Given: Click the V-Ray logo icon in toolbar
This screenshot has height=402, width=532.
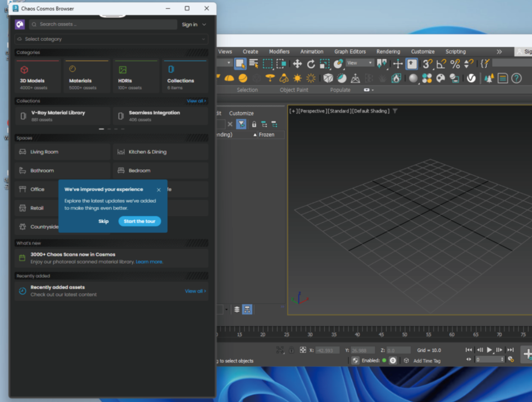Looking at the screenshot, I should (x=471, y=78).
